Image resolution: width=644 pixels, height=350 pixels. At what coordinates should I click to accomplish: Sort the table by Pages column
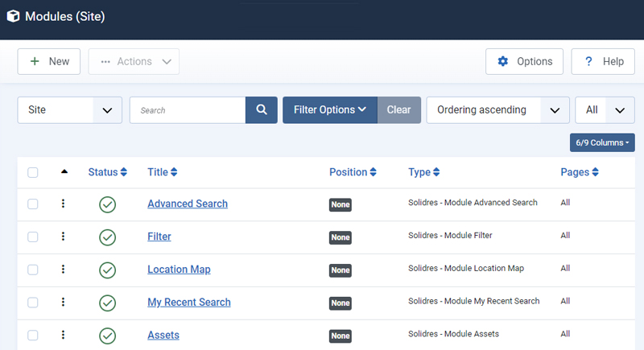point(580,172)
